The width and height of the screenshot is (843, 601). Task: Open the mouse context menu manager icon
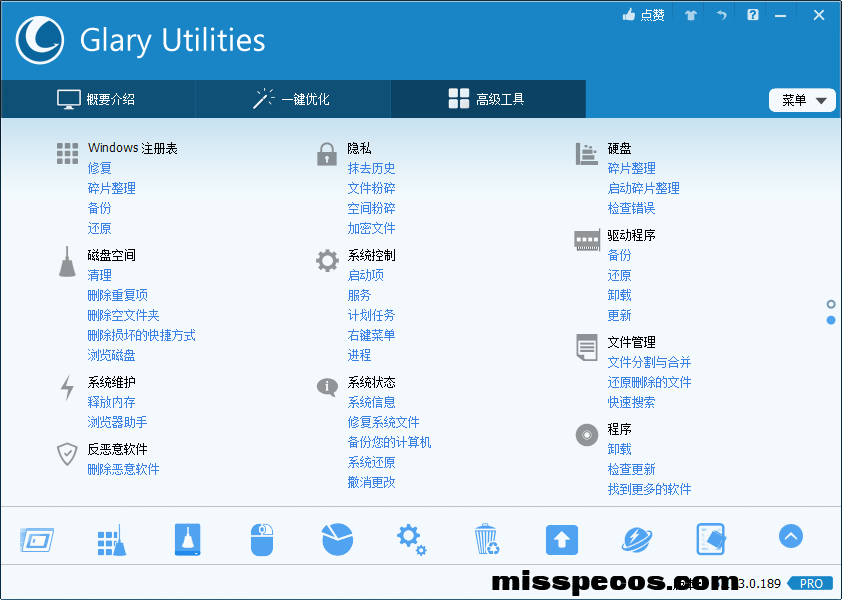(262, 539)
